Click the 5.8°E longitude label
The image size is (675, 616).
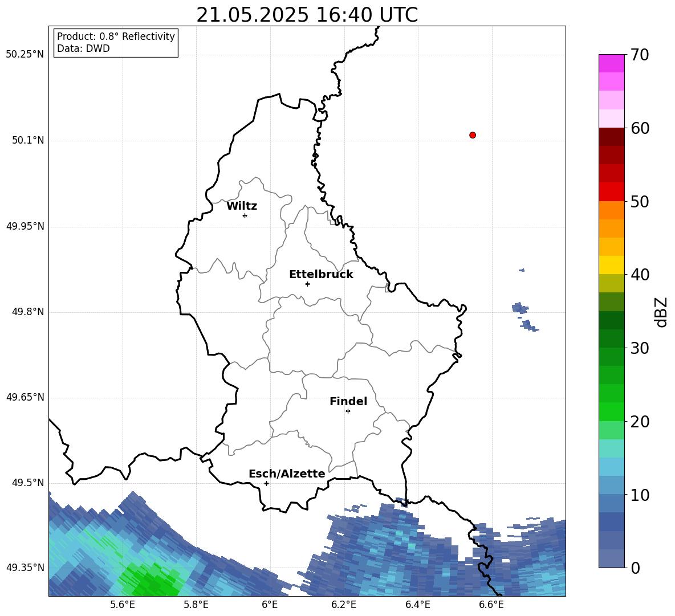(x=196, y=605)
